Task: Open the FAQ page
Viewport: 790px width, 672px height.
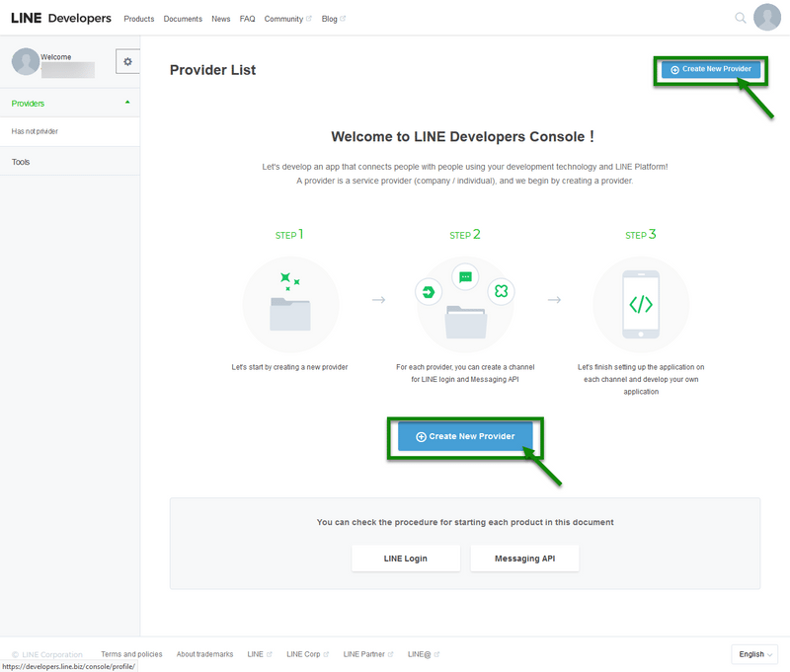Action: pyautogui.click(x=248, y=19)
